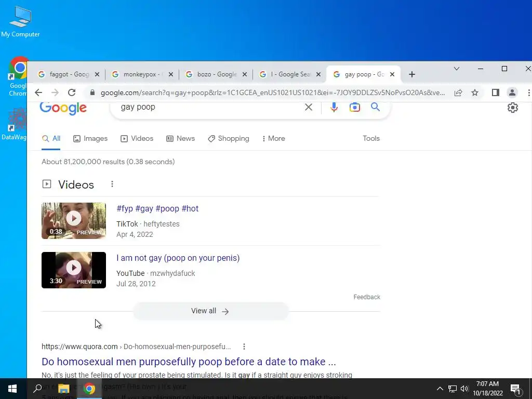Open Quora result three-dot menu
Screen dimensions: 532x399
[244, 347]
